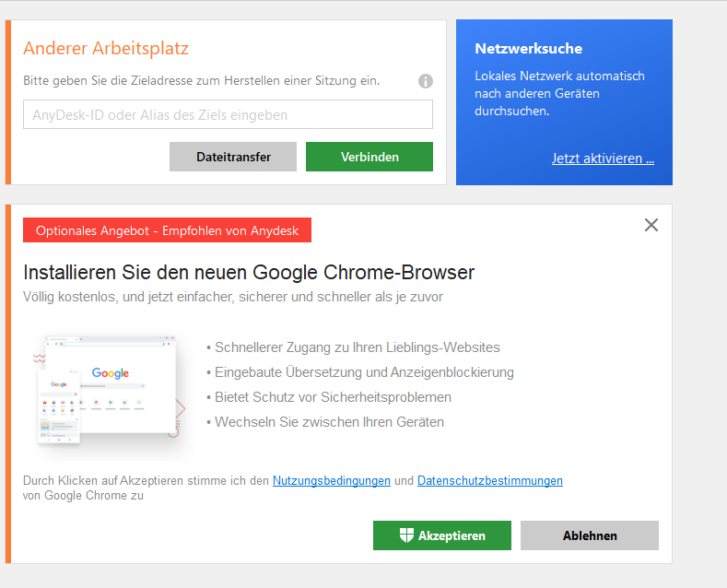Click the info icon beside the Zieladresse prompt
The image size is (727, 588).
pyautogui.click(x=425, y=81)
